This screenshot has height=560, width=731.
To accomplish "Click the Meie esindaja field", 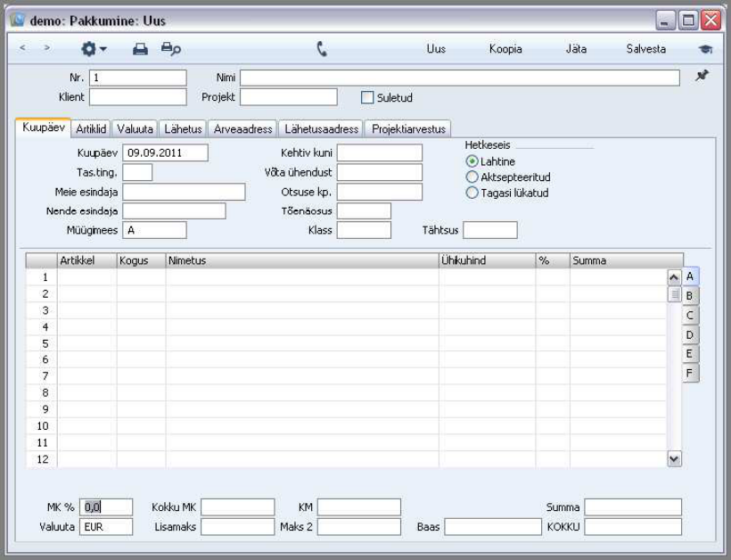I will [185, 192].
